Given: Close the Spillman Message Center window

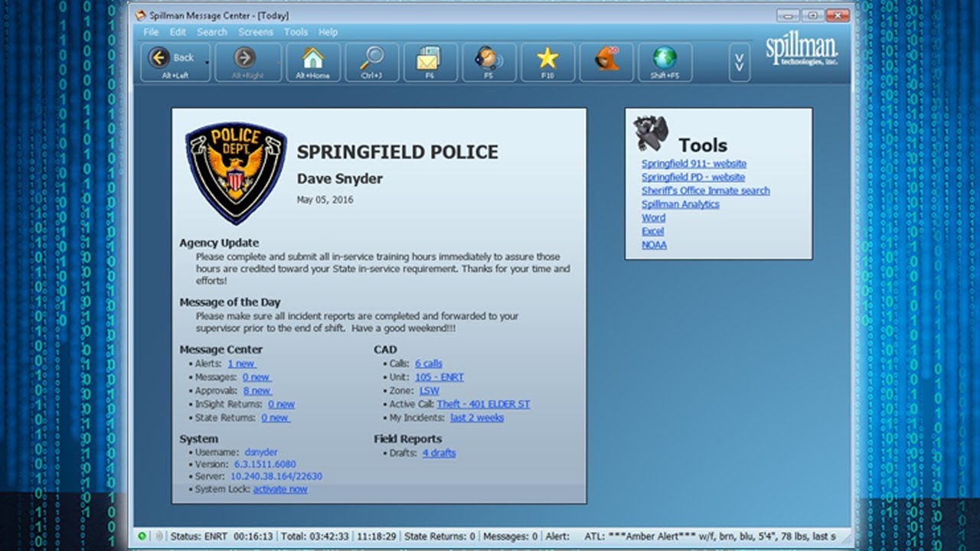Looking at the screenshot, I should point(838,15).
